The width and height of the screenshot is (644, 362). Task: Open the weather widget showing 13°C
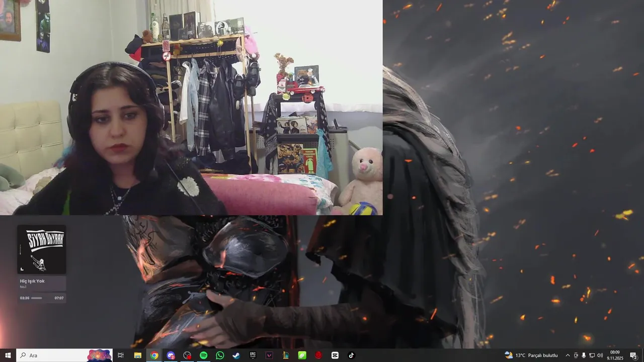pyautogui.click(x=531, y=355)
